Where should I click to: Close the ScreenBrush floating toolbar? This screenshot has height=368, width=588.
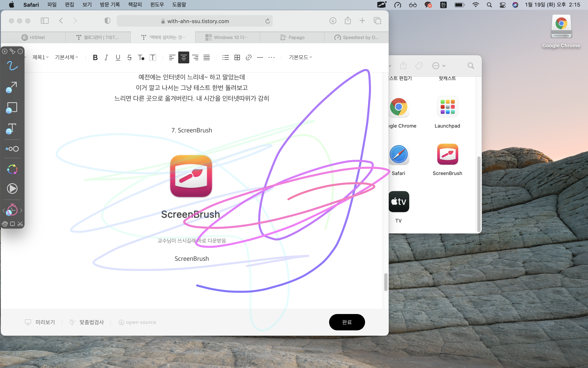(x=5, y=51)
